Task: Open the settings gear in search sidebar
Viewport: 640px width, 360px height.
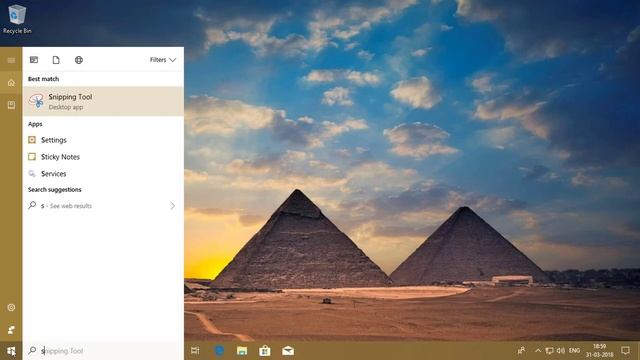Action: pyautogui.click(x=11, y=307)
